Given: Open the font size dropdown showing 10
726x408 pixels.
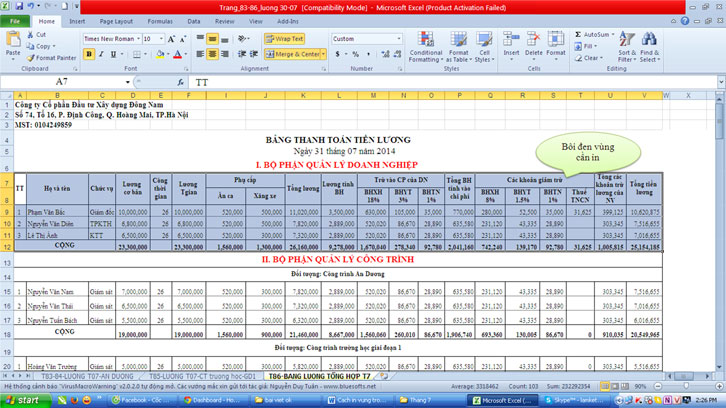Looking at the screenshot, I should (161, 39).
